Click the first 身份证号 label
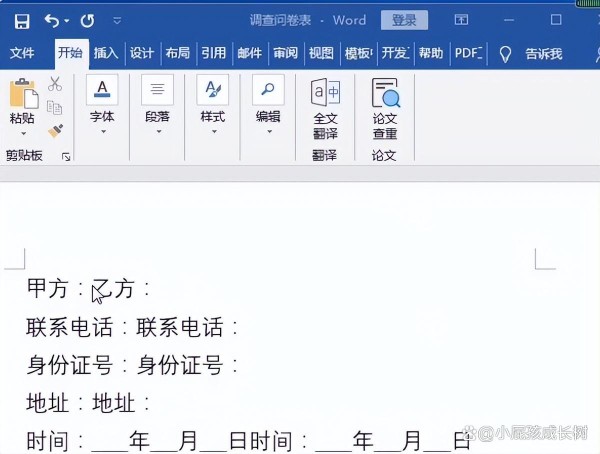 coord(70,365)
